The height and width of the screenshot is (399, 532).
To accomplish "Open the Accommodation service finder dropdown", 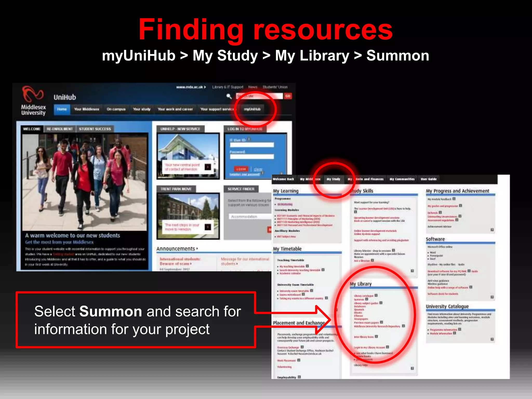I will [x=250, y=217].
